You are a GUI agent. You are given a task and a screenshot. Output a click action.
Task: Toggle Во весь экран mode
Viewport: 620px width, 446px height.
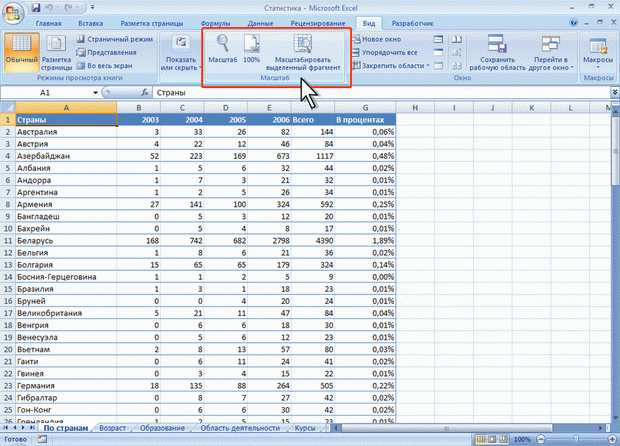pos(104,66)
